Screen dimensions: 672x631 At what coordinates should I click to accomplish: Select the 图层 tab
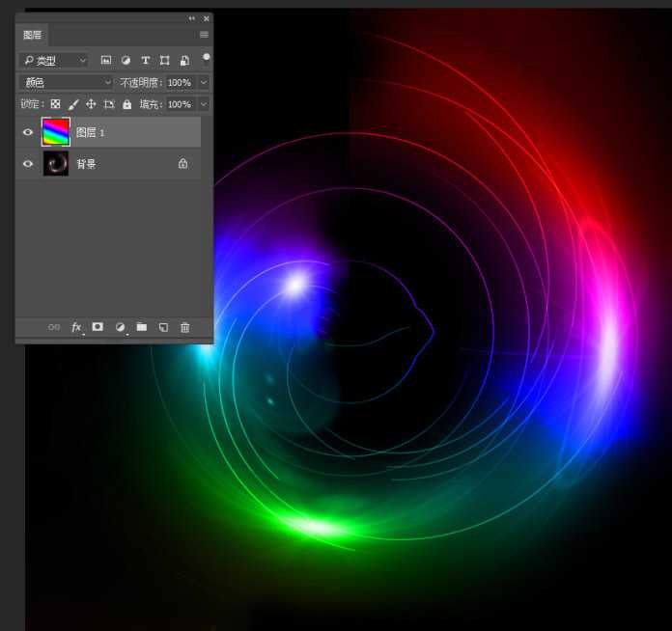point(32,35)
